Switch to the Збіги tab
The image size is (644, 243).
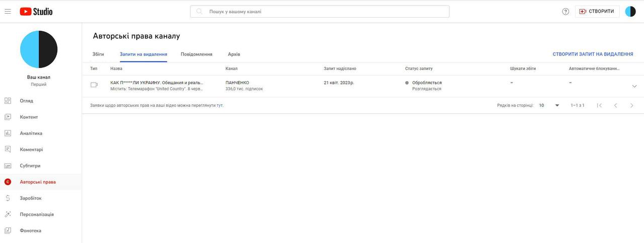tap(98, 54)
